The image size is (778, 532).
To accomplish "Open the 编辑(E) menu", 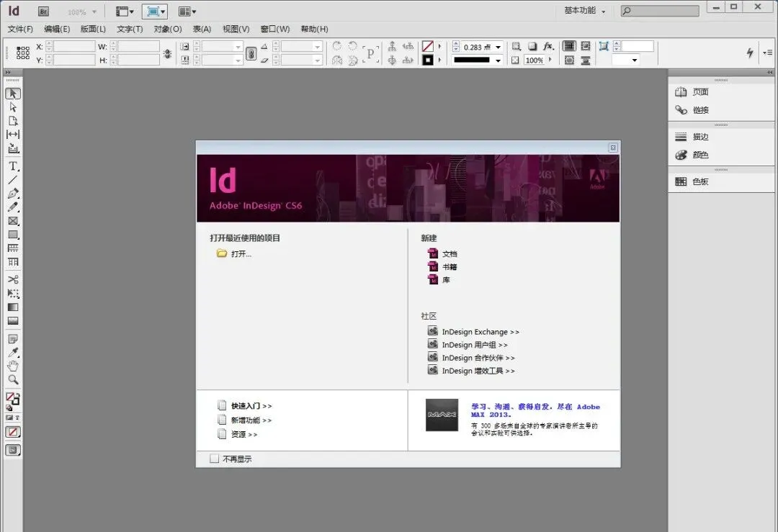I will [57, 30].
